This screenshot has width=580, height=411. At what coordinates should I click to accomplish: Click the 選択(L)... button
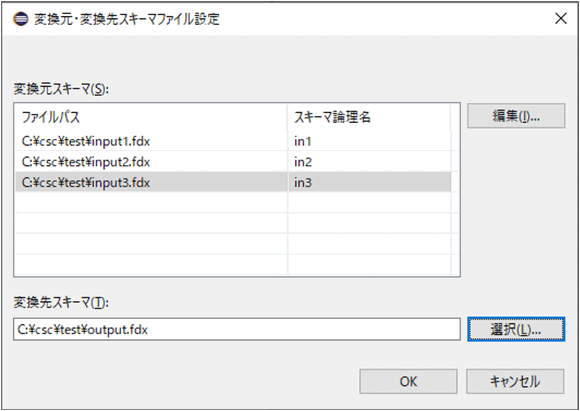pos(516,329)
